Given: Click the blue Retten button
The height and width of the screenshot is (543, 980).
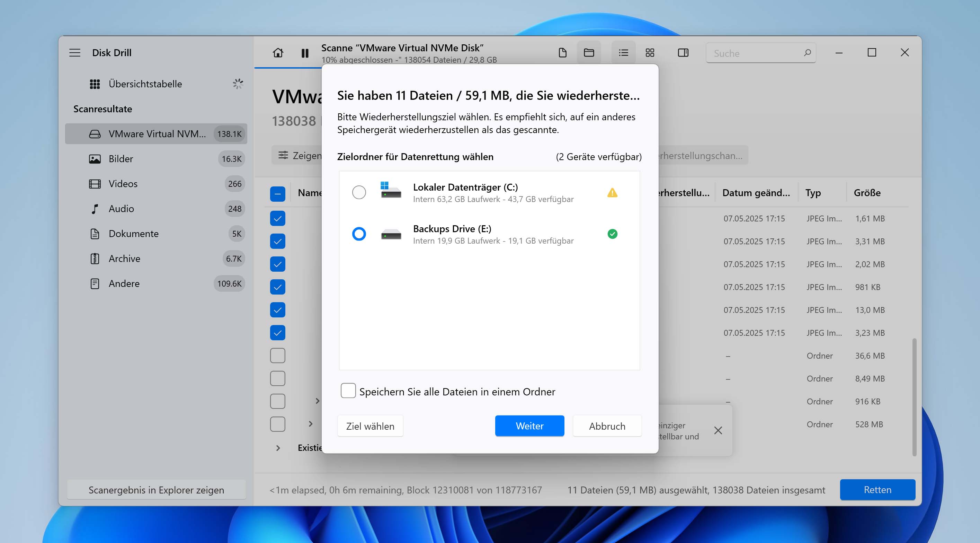Looking at the screenshot, I should click(877, 490).
